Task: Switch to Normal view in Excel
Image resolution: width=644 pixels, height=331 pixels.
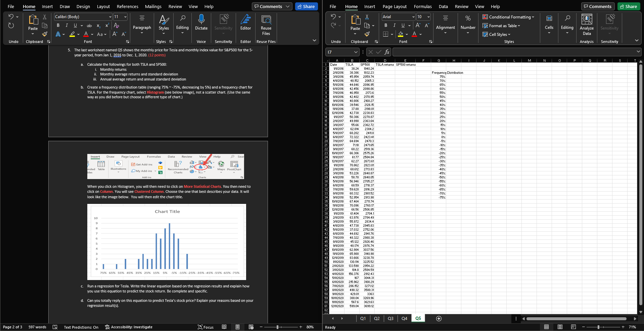Action: [546, 327]
